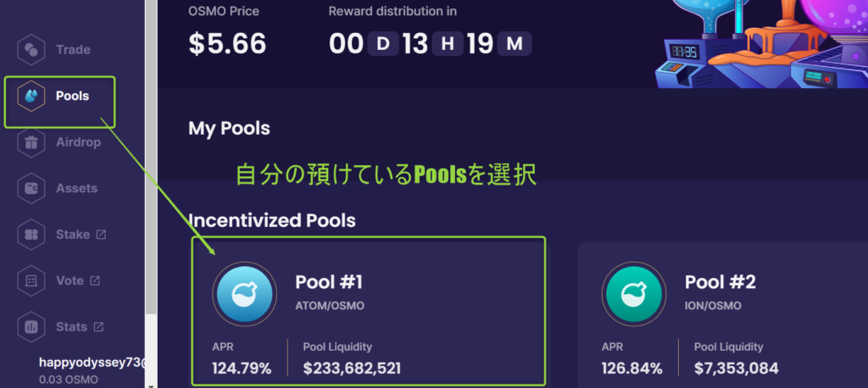The image size is (868, 388).
Task: Go to Assets sidebar label
Action: 76,188
